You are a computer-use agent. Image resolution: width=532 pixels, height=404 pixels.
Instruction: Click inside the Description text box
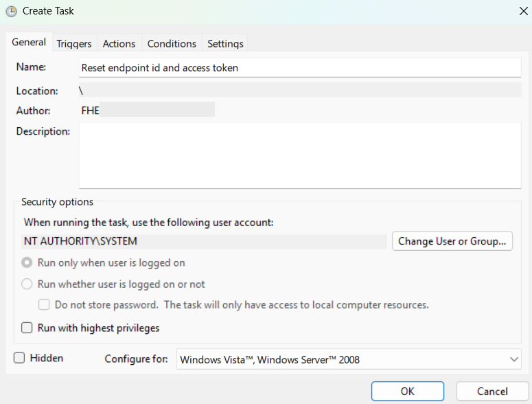tap(300, 155)
